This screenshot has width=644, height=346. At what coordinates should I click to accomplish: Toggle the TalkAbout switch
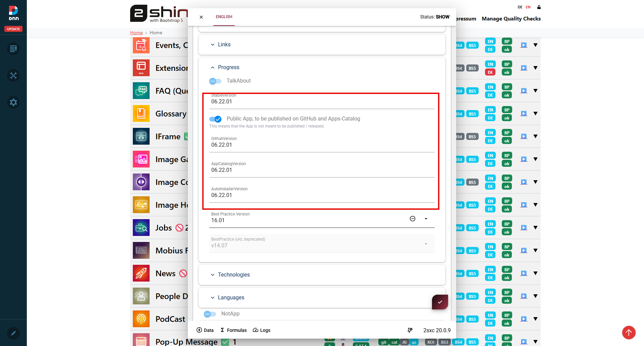[x=215, y=81]
